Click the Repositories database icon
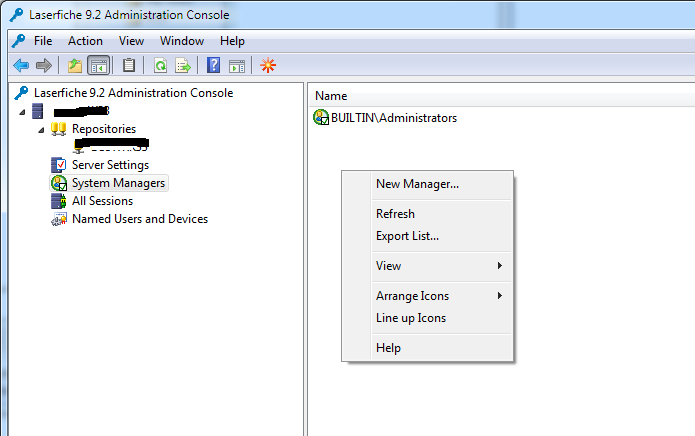The image size is (695, 436). pyautogui.click(x=59, y=129)
